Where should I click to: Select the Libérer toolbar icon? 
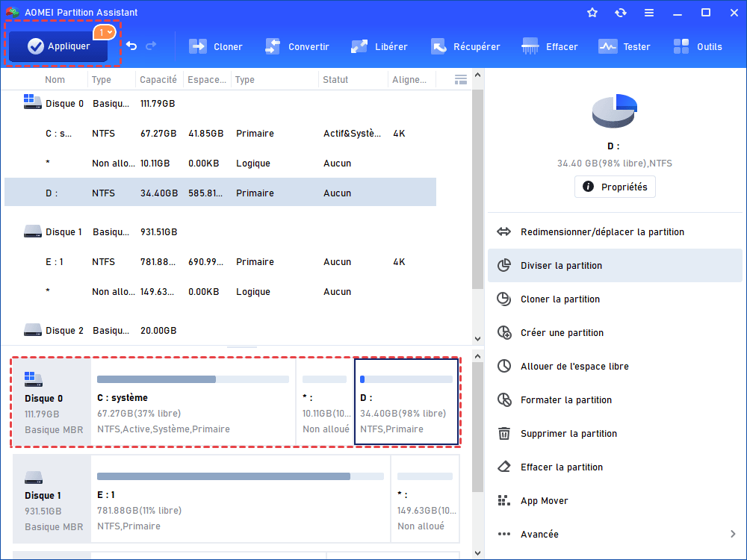pos(359,46)
